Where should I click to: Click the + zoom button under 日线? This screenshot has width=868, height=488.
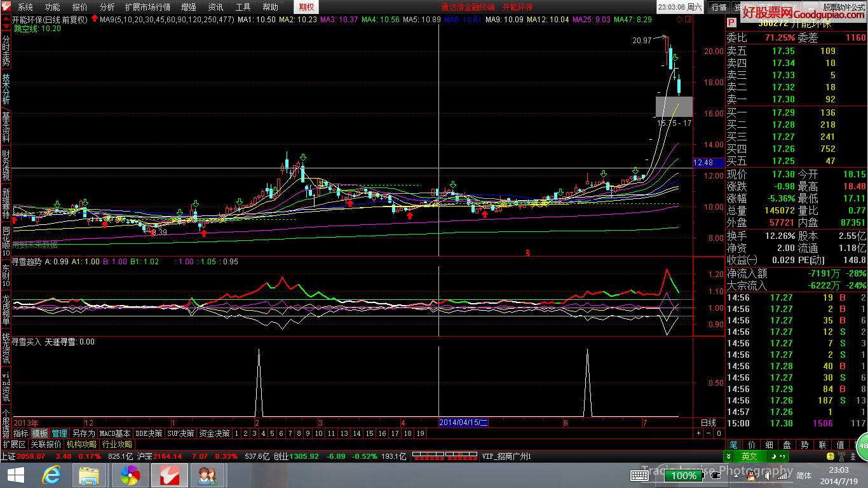pyautogui.click(x=698, y=433)
